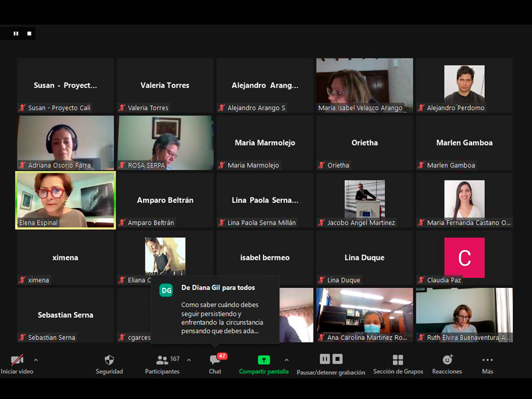This screenshot has width=532, height=399.
Task: Open the Reacciones emoji menu
Action: 447,360
